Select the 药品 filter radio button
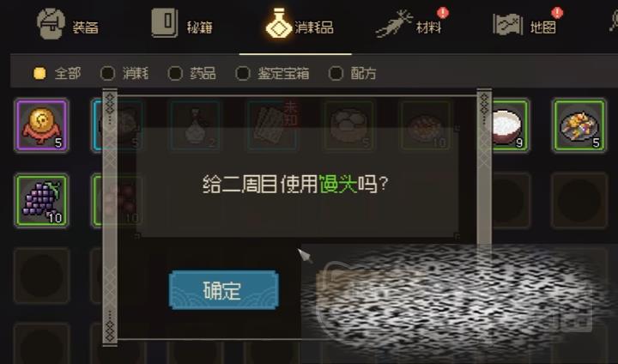The image size is (618, 364). 175,73
